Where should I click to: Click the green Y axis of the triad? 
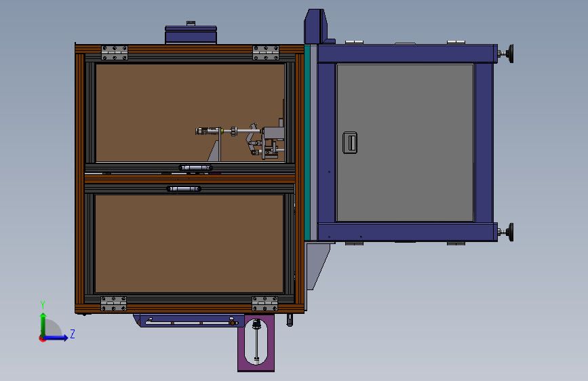43,324
